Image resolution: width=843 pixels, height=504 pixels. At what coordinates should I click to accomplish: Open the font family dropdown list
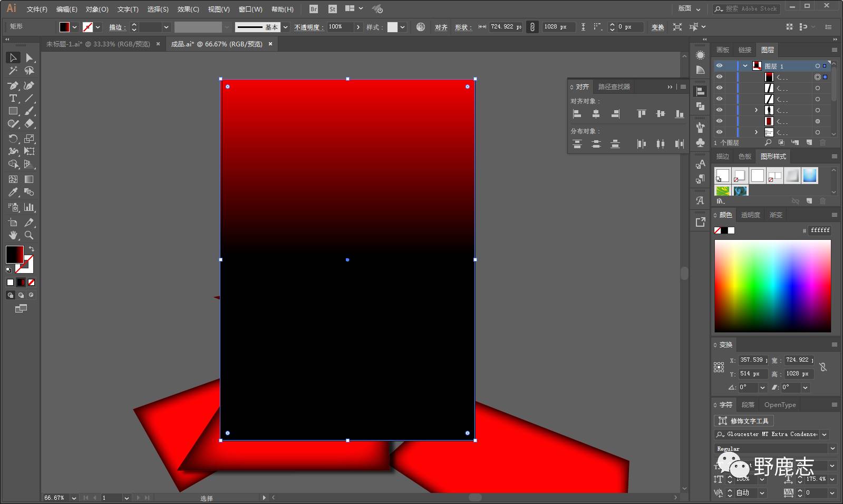click(825, 434)
